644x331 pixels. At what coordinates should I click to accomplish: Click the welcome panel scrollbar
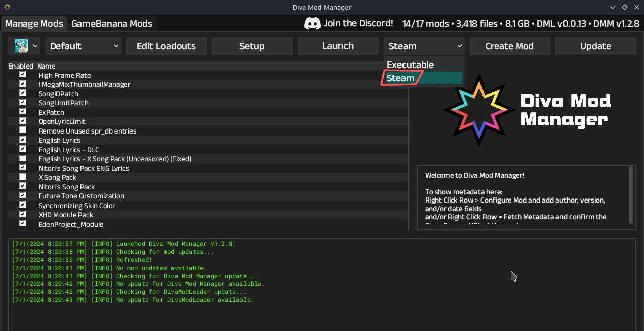coord(631,194)
